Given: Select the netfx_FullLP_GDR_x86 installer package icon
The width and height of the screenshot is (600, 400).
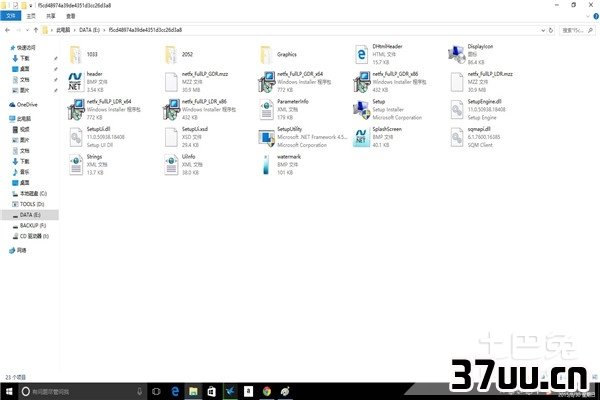Looking at the screenshot, I should (361, 82).
